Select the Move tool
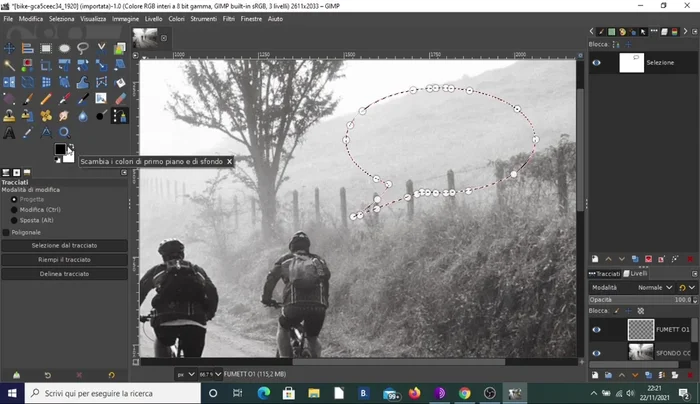 click(9, 47)
